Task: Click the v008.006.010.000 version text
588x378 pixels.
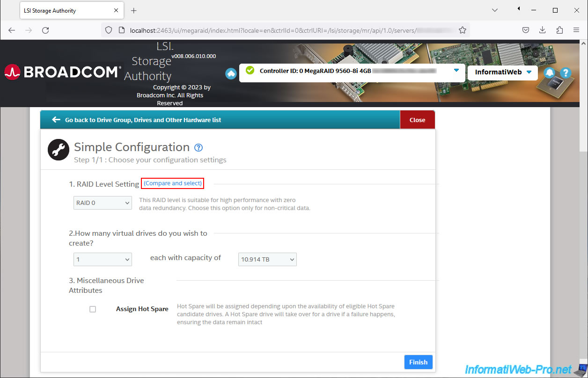Action: tap(194, 56)
